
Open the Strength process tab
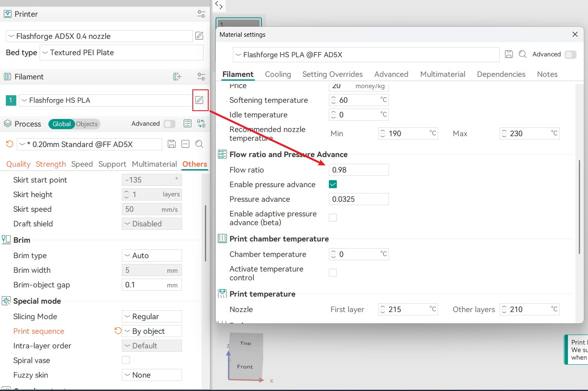(50, 164)
